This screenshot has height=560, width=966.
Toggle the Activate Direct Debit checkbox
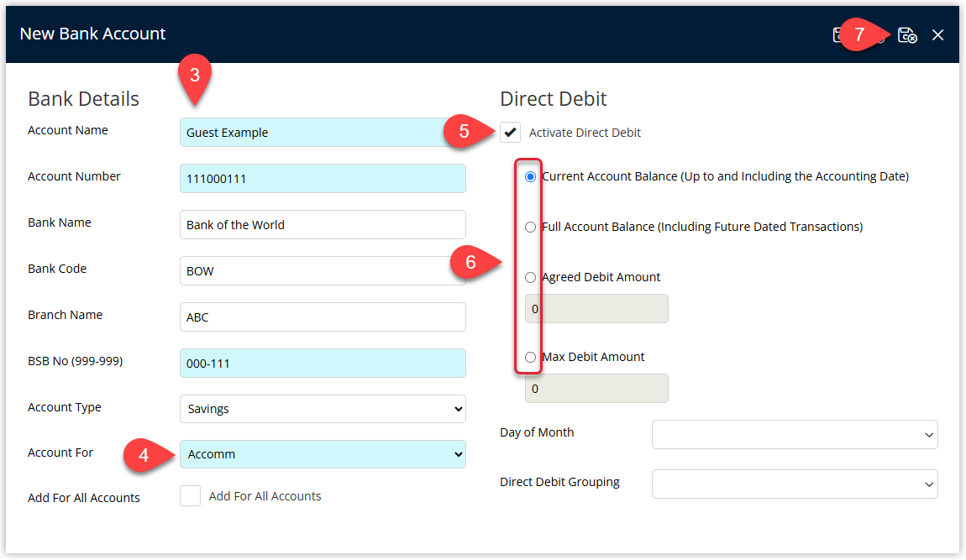tap(510, 133)
